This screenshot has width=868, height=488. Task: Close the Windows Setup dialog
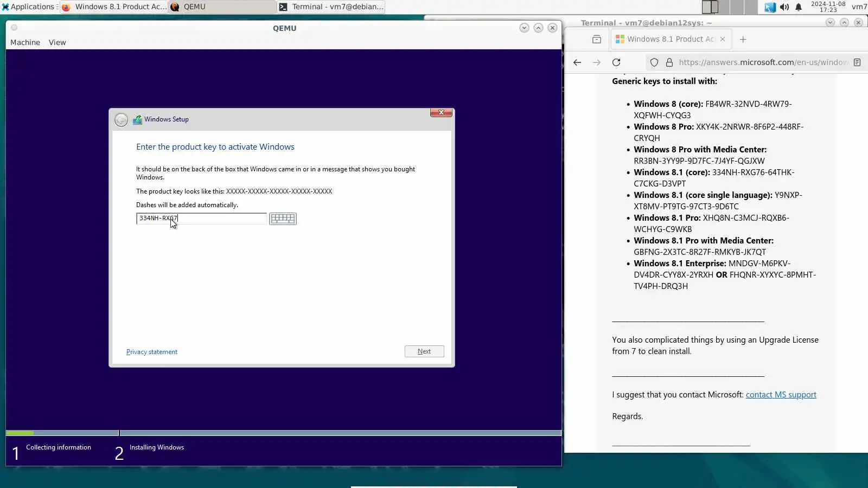pyautogui.click(x=441, y=112)
